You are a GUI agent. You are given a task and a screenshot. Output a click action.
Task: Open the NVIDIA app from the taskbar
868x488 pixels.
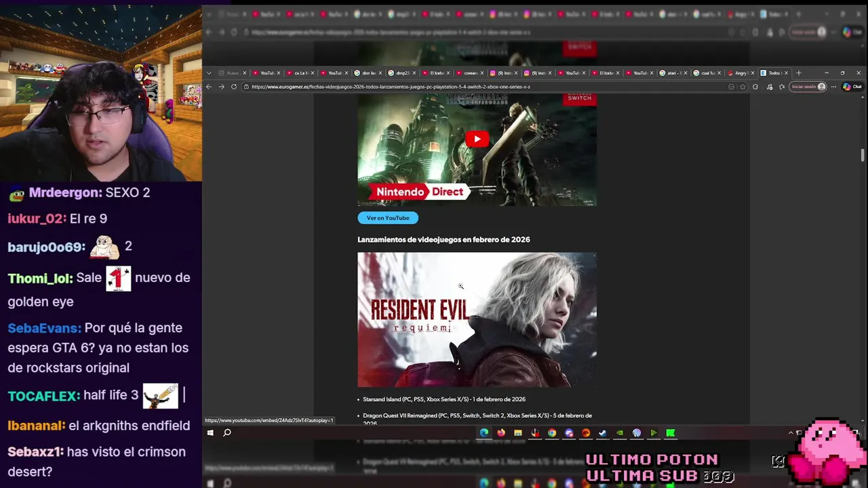coord(620,432)
